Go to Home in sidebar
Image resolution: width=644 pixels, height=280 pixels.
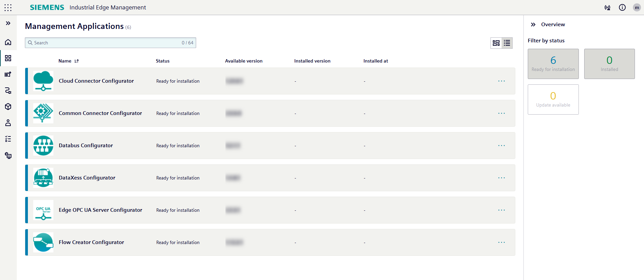coord(8,42)
